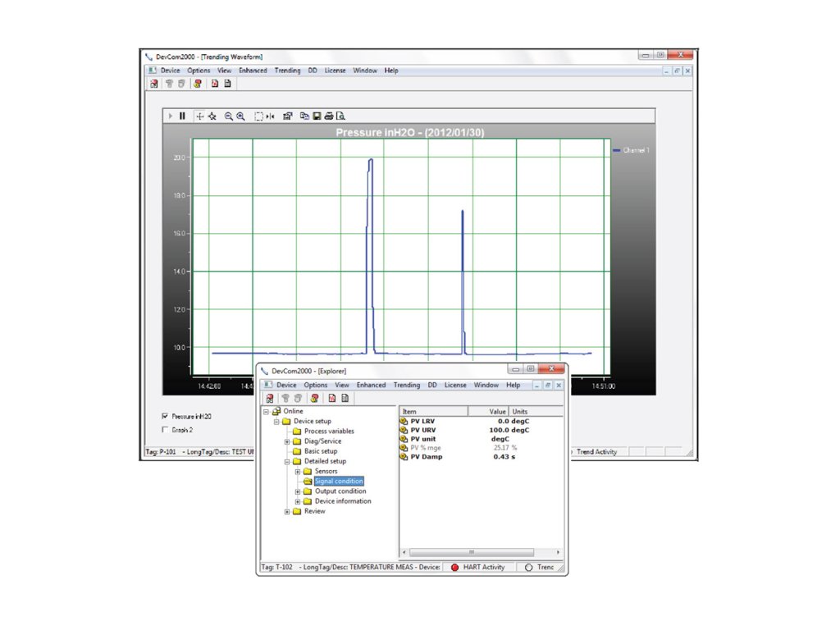Print the trending graph
This screenshot has height=630, width=840.
[328, 116]
